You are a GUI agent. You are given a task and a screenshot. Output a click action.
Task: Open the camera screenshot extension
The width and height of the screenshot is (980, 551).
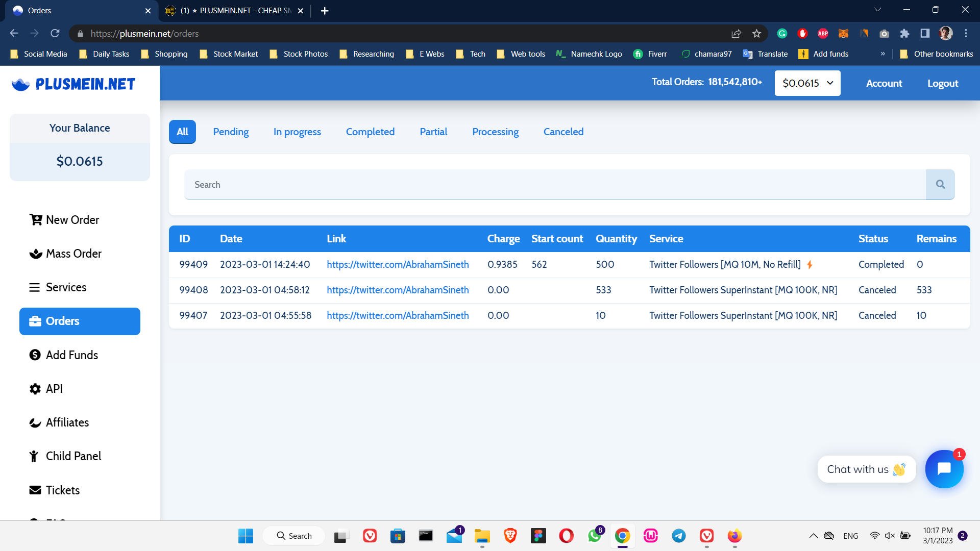pyautogui.click(x=884, y=34)
